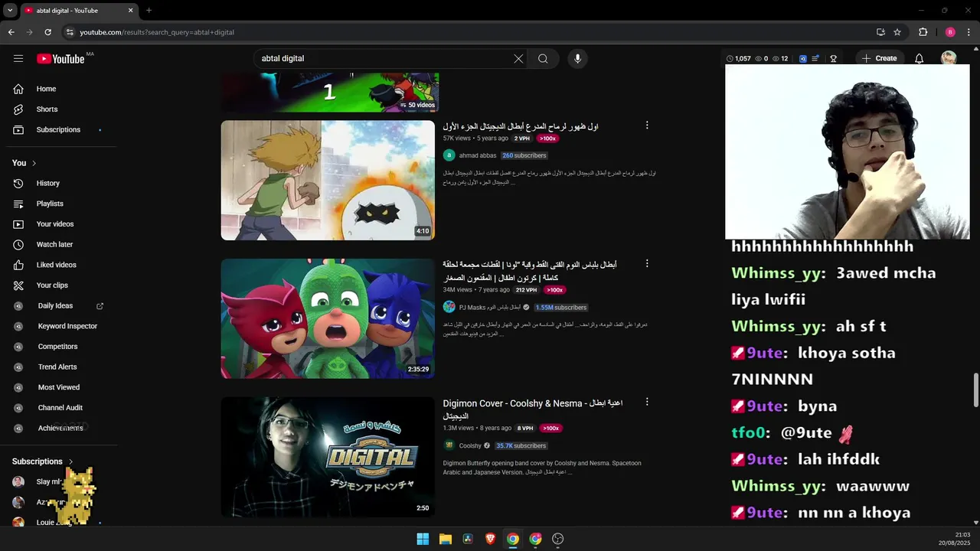Clear the search box with the X

[518, 59]
